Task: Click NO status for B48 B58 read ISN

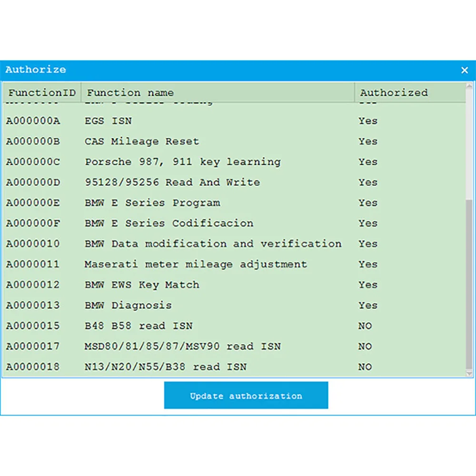Action: pos(365,326)
